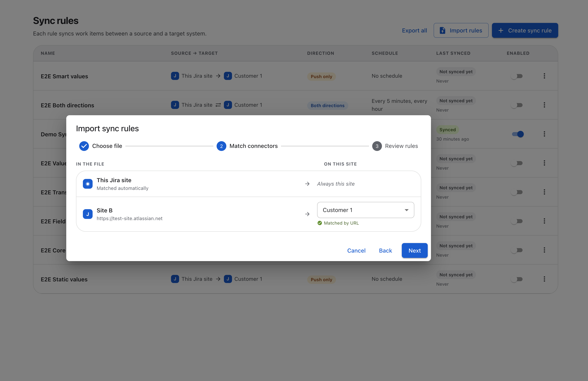Open more actions menu for Demo Sync row

point(544,134)
